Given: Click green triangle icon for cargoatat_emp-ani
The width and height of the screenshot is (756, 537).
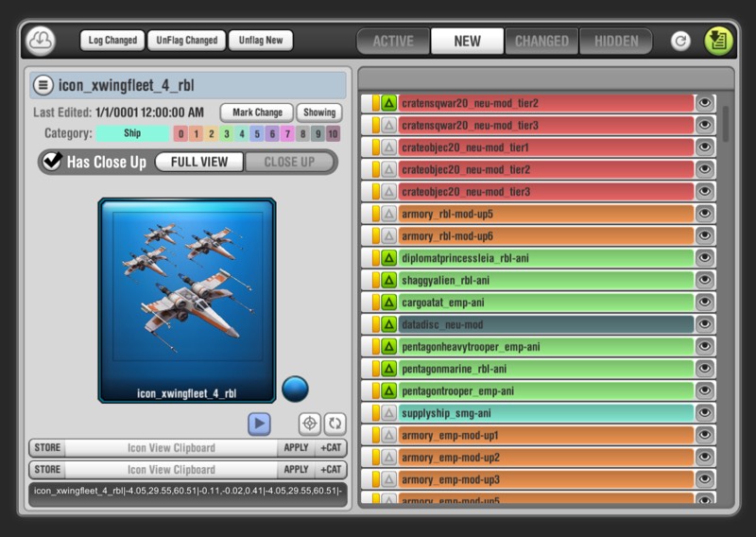Looking at the screenshot, I should (x=388, y=303).
